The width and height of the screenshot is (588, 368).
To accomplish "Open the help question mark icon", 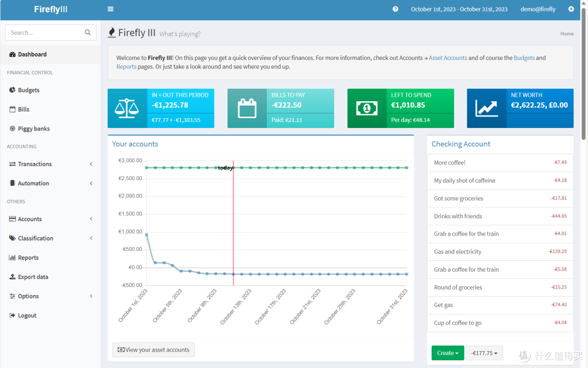I will [x=395, y=9].
